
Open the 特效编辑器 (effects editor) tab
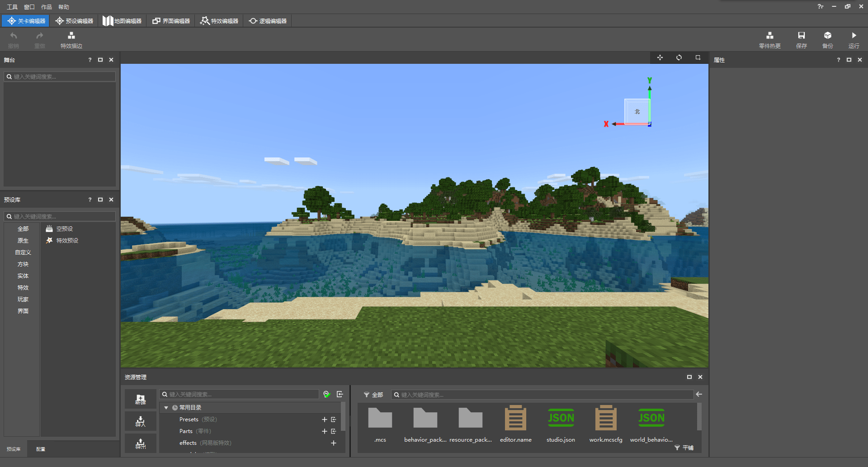point(219,21)
